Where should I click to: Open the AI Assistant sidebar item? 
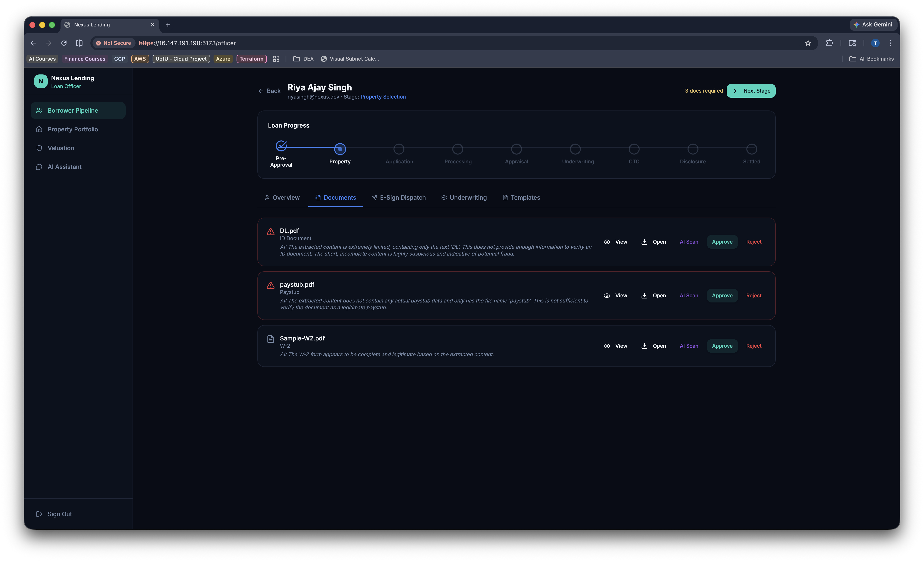coord(64,167)
